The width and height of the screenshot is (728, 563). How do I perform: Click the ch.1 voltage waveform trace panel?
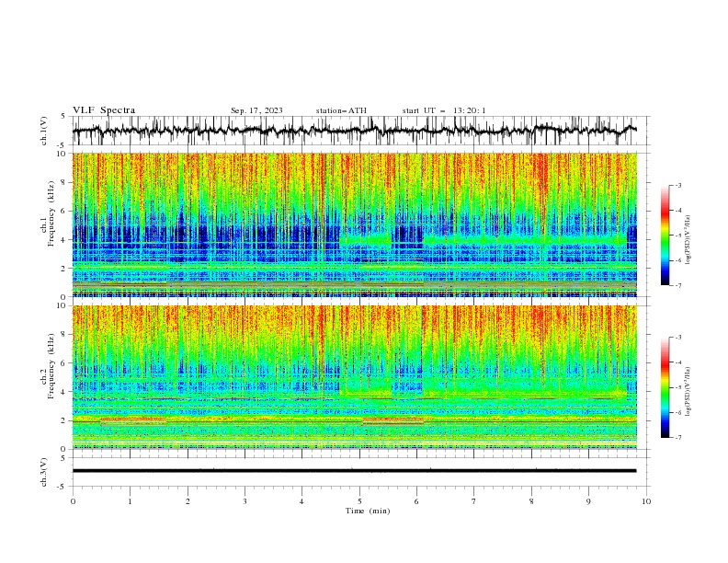tap(360, 131)
